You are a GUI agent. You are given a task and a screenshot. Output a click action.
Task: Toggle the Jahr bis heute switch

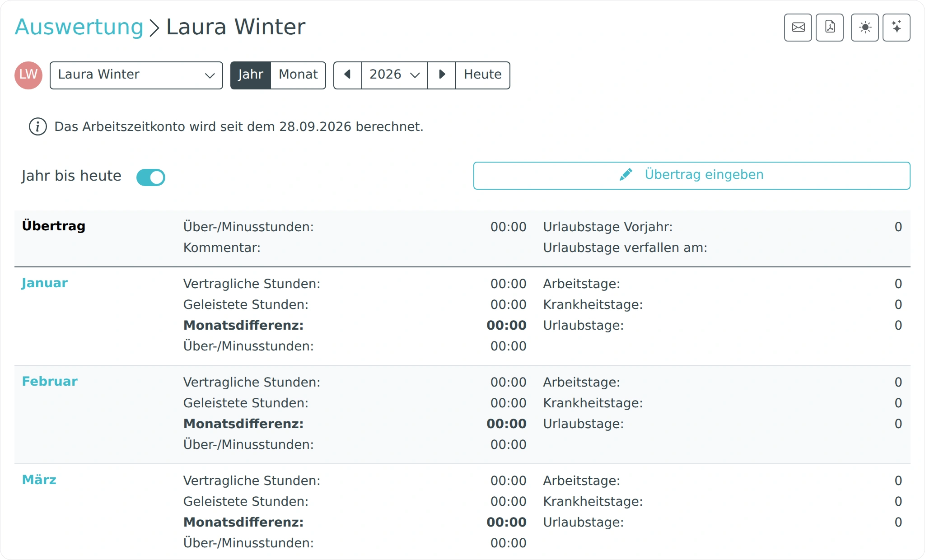coord(151,177)
